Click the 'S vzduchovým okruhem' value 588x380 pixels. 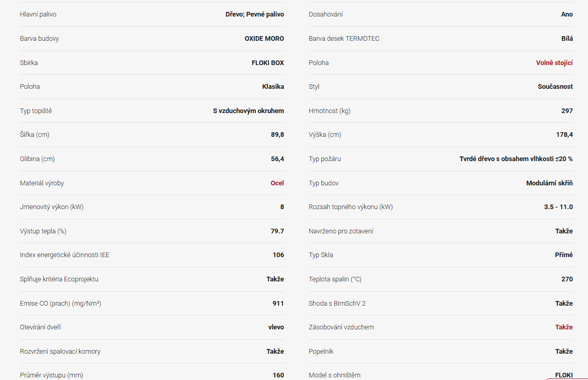(x=248, y=110)
